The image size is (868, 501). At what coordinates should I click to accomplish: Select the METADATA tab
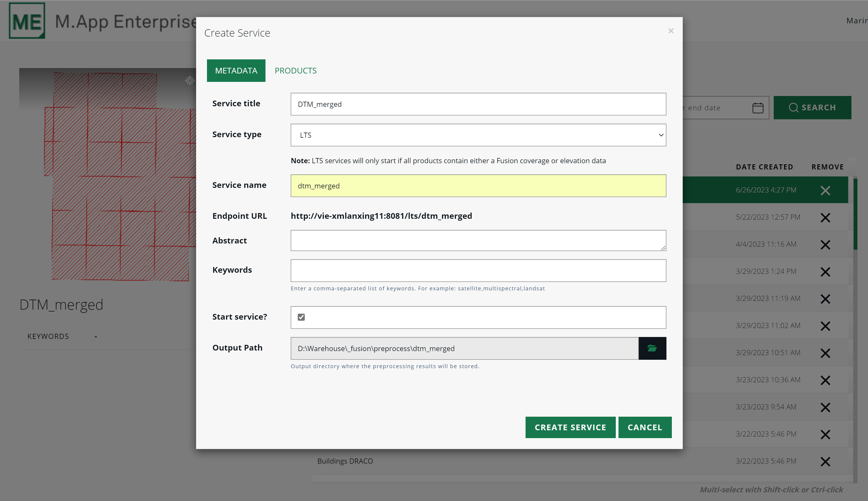coord(236,70)
